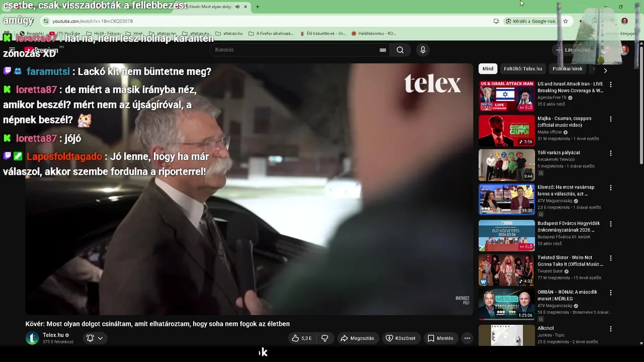Viewport: 644px width, 362px height.
Task: Click the scrollbar down arrow
Action: (641, 343)
